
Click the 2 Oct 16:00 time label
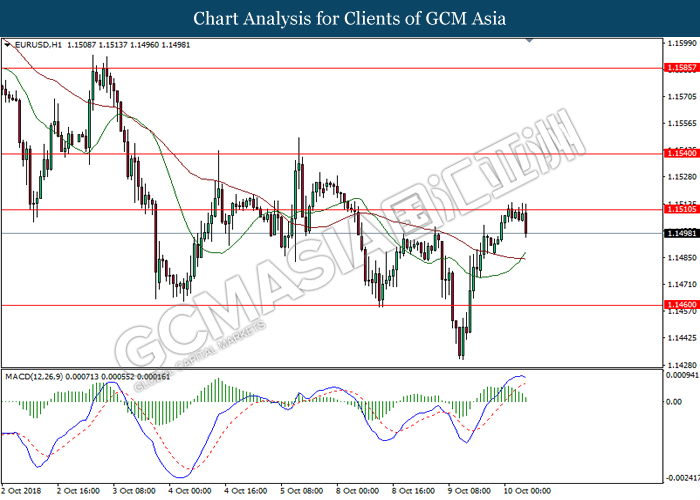pyautogui.click(x=78, y=491)
